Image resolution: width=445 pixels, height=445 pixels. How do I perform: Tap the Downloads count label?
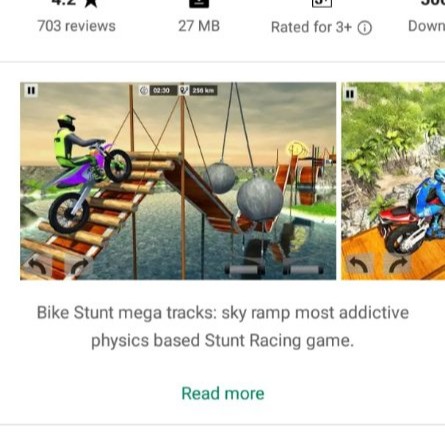coord(426,26)
